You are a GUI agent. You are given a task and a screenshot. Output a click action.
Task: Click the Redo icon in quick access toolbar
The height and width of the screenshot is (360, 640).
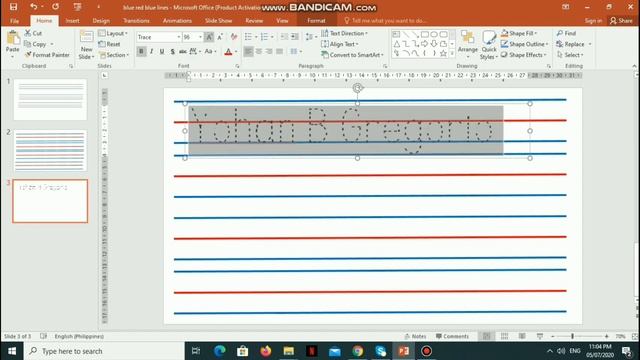pyautogui.click(x=56, y=7)
